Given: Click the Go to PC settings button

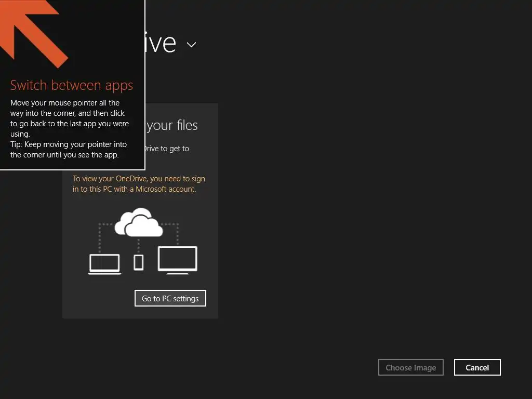Looking at the screenshot, I should click(x=170, y=298).
